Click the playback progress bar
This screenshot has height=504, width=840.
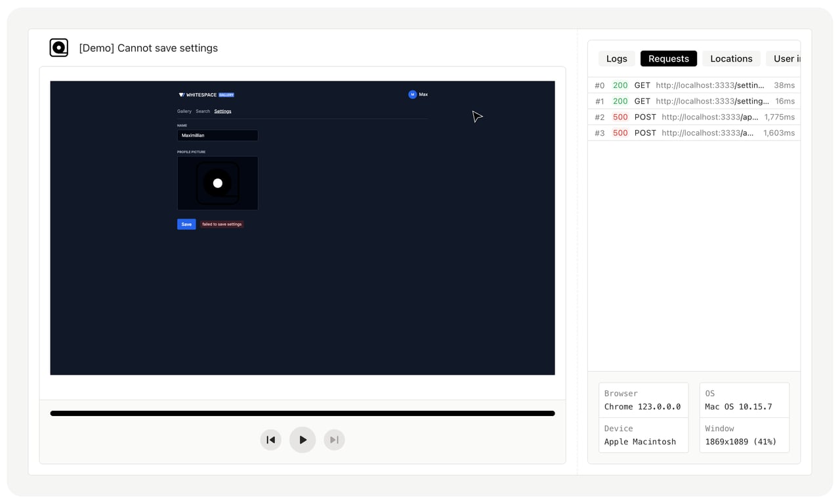coord(303,413)
